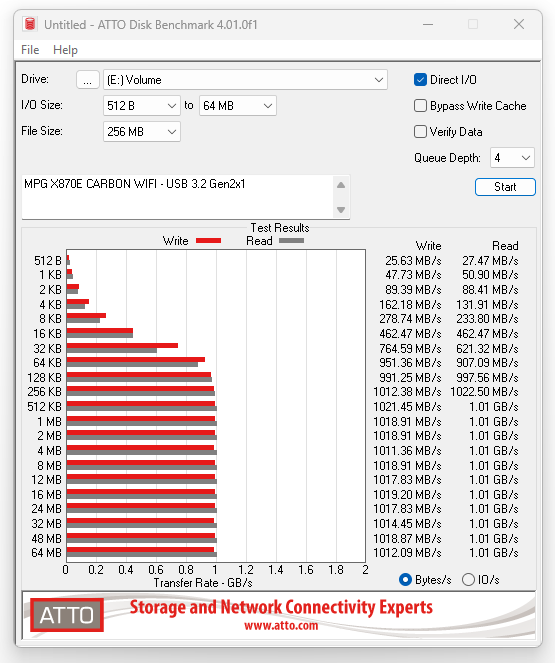The image size is (555, 663).
Task: Click the description box scroll up arrow
Action: 341,185
